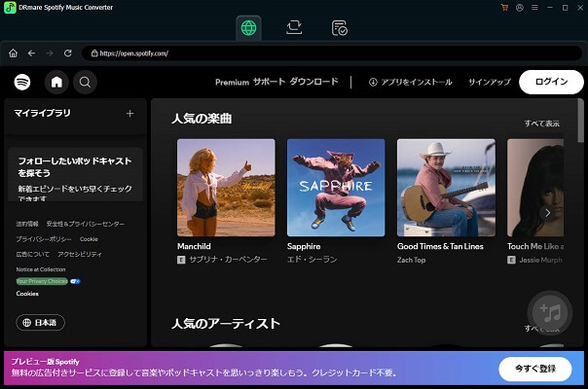This screenshot has height=389, width=588.
Task: Open the hamburger menu icon
Action: [x=534, y=8]
